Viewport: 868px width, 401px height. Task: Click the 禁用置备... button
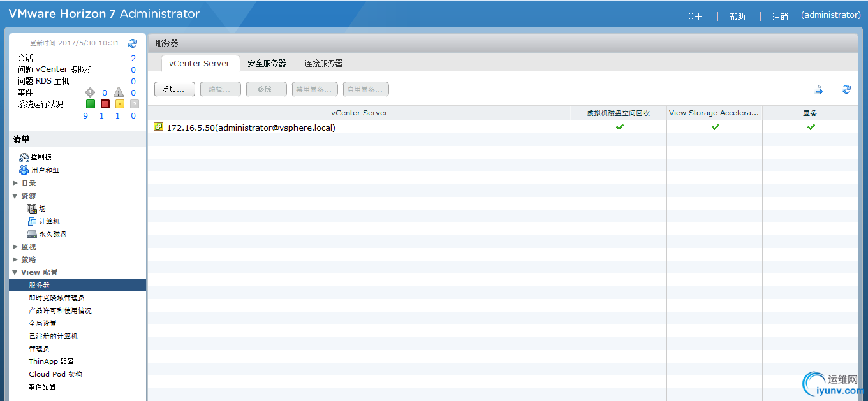pyautogui.click(x=314, y=89)
